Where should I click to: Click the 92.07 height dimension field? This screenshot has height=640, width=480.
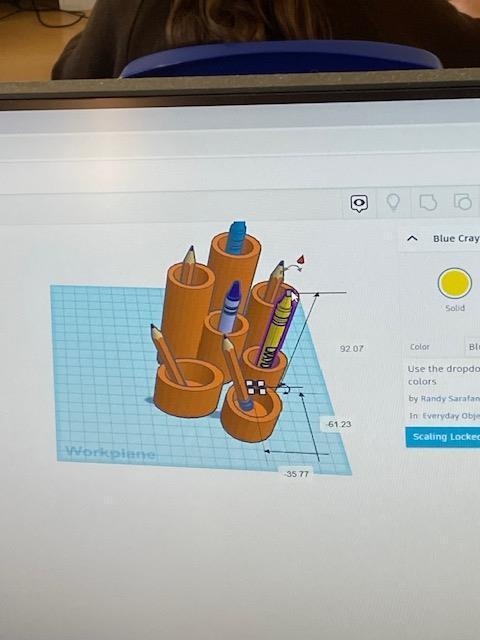(351, 349)
